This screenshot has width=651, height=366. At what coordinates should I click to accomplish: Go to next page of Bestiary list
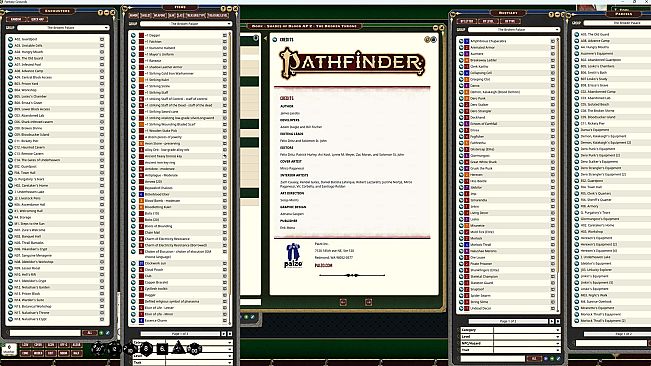pos(551,321)
